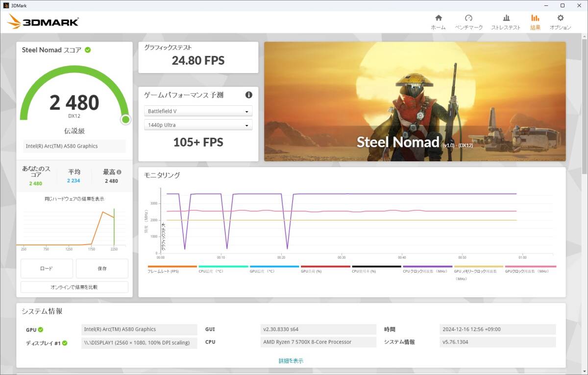
Task: Click the 3DMark logo
Action: (x=43, y=22)
